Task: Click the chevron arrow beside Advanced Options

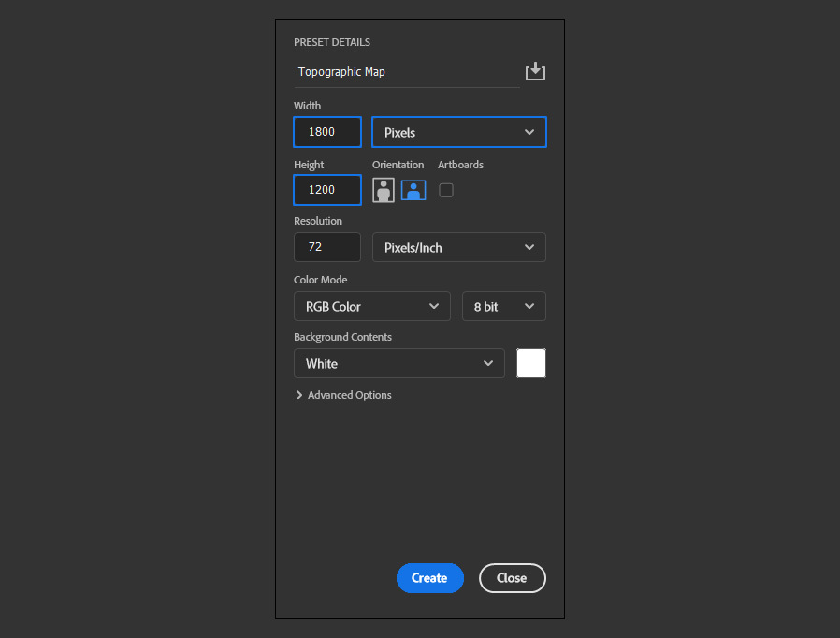Action: (x=299, y=395)
